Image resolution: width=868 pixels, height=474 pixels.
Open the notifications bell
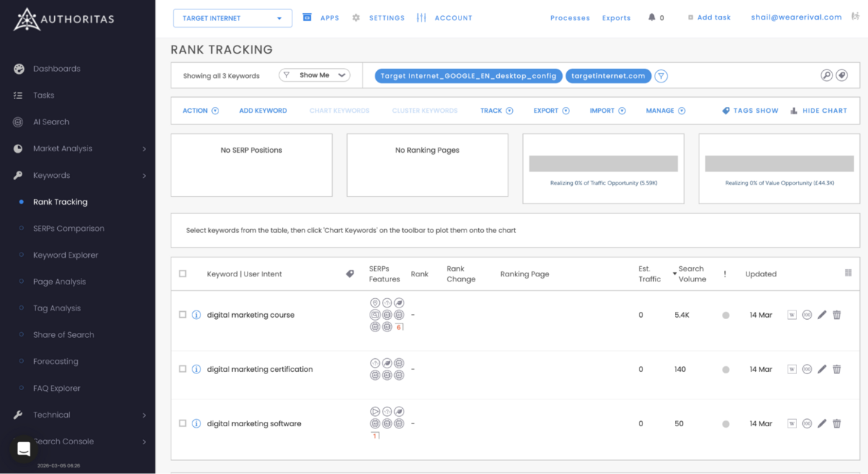652,17
